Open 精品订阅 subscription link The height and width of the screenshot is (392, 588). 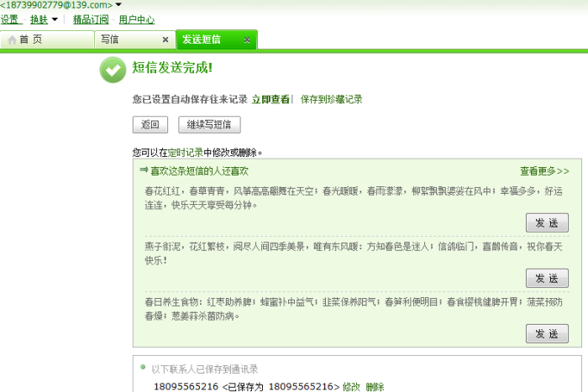coord(91,19)
